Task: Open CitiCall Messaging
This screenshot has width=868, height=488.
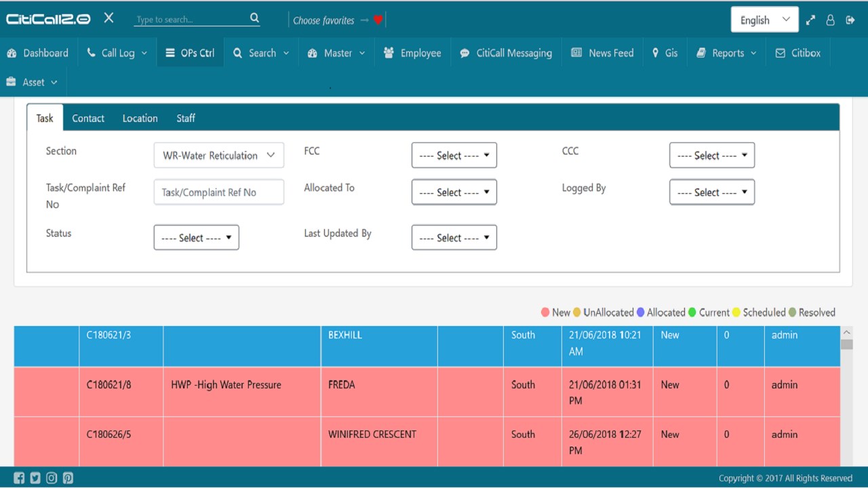Action: click(x=506, y=53)
